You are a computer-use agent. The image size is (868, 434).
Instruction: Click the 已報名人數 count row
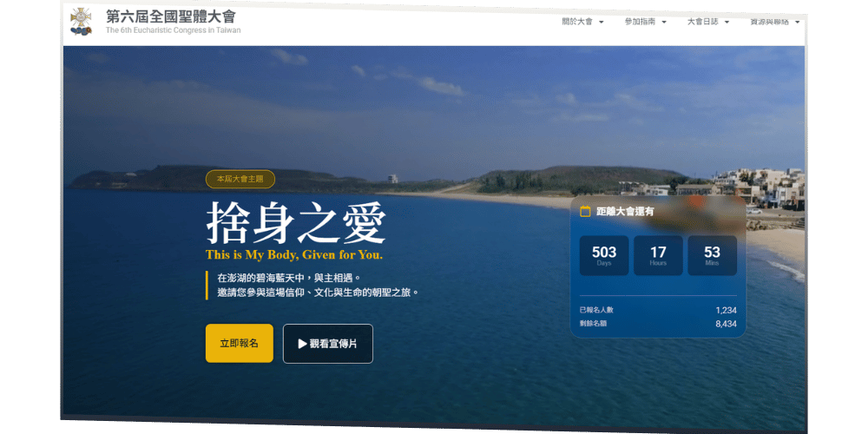point(657,310)
